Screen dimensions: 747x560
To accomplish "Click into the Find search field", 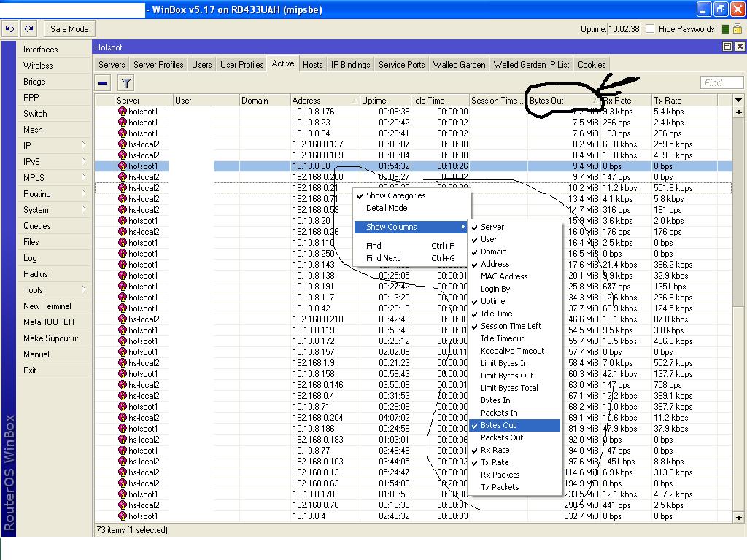I will (x=721, y=83).
